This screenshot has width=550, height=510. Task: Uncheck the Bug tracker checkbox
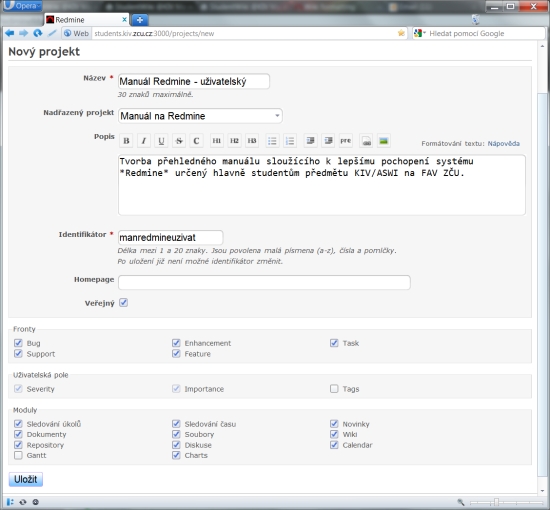(18, 343)
